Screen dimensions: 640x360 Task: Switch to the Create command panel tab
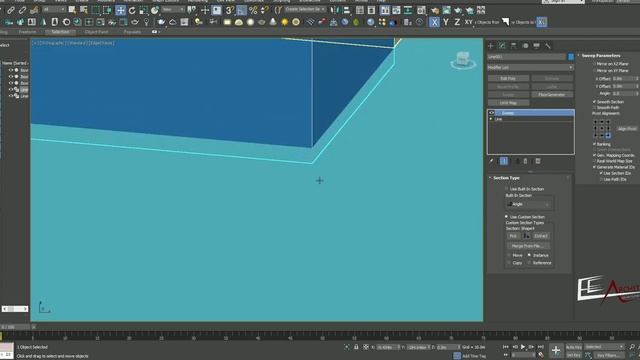[491, 46]
